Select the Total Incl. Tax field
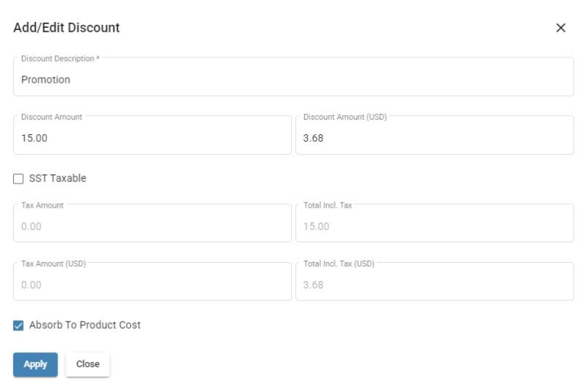Image resolution: width=588 pixels, height=392 pixels. point(434,223)
